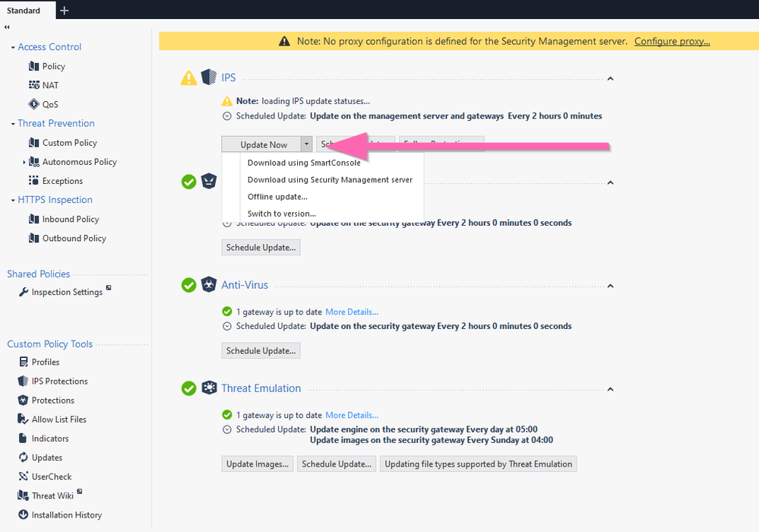Click the QoS diamond icon
759x532 pixels.
pyautogui.click(x=34, y=104)
